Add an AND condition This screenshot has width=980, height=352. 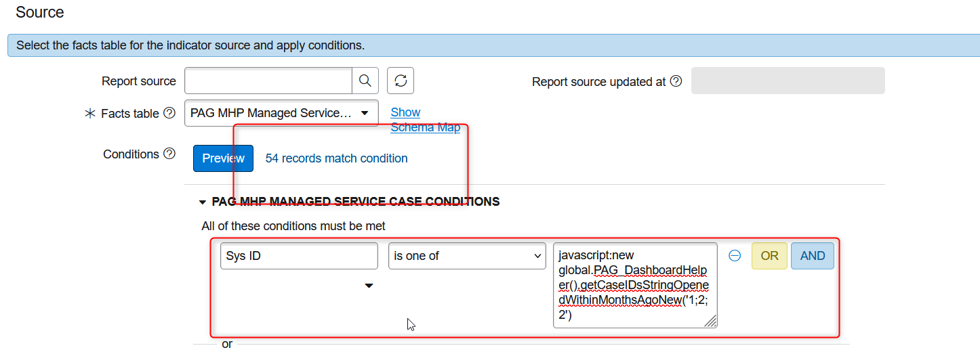[812, 256]
